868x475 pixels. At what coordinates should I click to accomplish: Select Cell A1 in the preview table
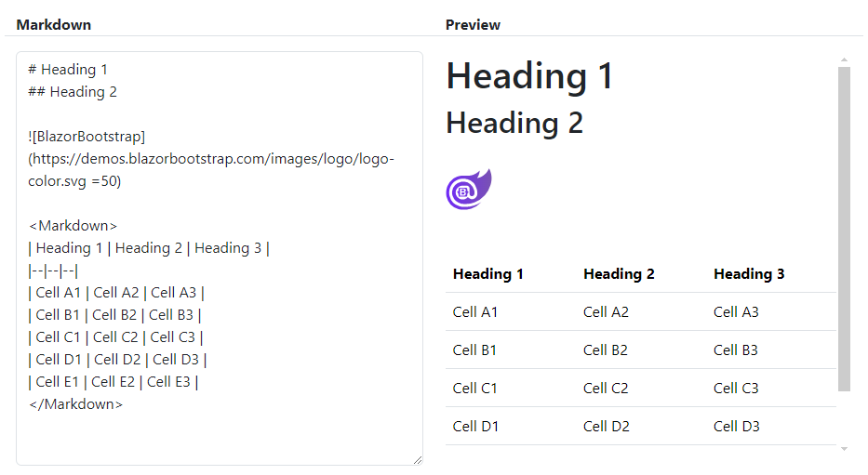click(475, 312)
